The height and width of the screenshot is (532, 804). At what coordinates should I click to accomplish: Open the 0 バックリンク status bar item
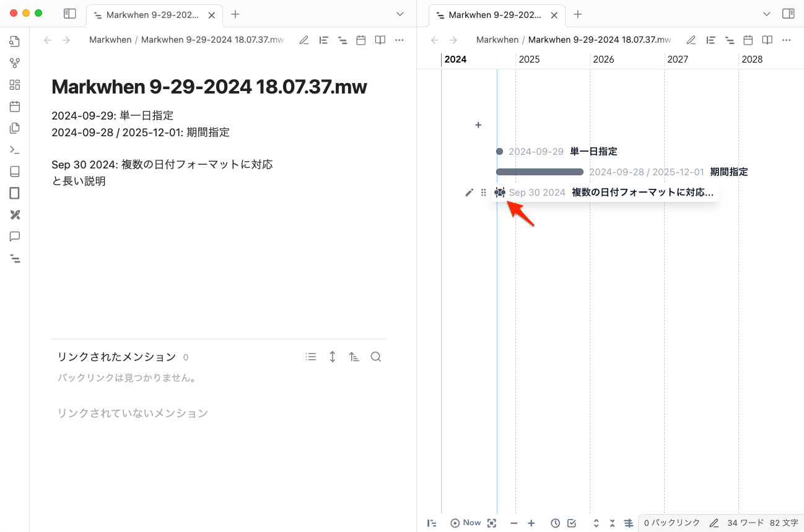[672, 523]
